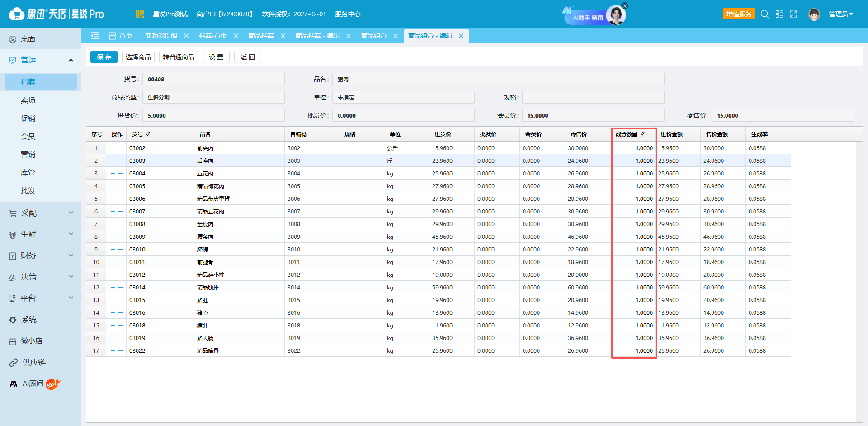Click the 增值服务 button
This screenshot has width=868, height=426.
point(739,14)
